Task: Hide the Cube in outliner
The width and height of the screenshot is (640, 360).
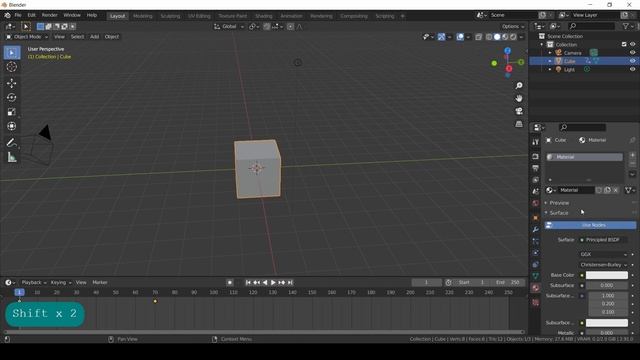Action: pos(632,61)
